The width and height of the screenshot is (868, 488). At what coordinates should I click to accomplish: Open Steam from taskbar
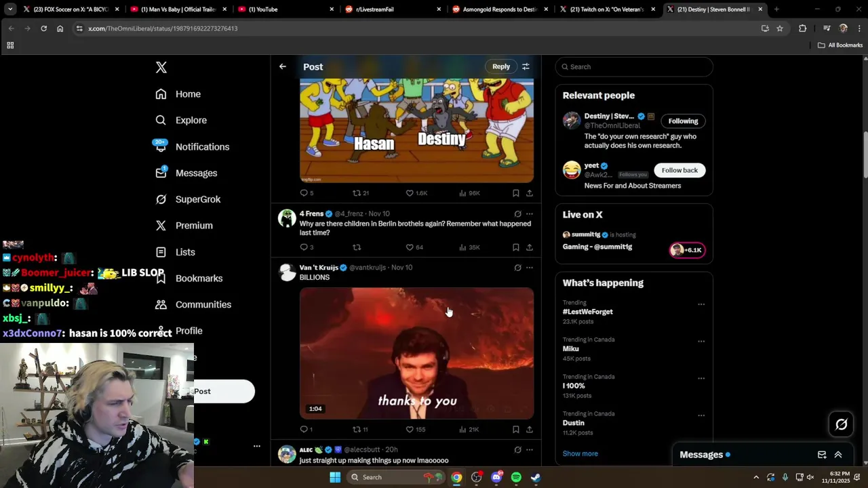[x=536, y=477]
